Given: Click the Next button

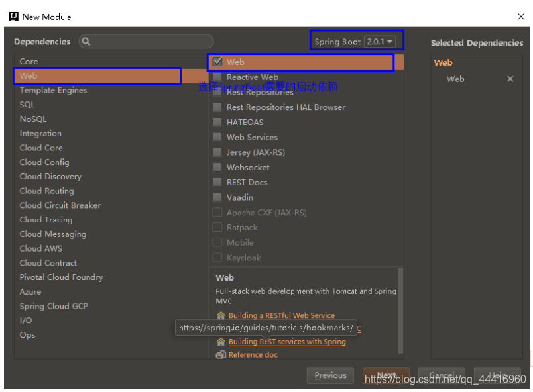Looking at the screenshot, I should [386, 375].
